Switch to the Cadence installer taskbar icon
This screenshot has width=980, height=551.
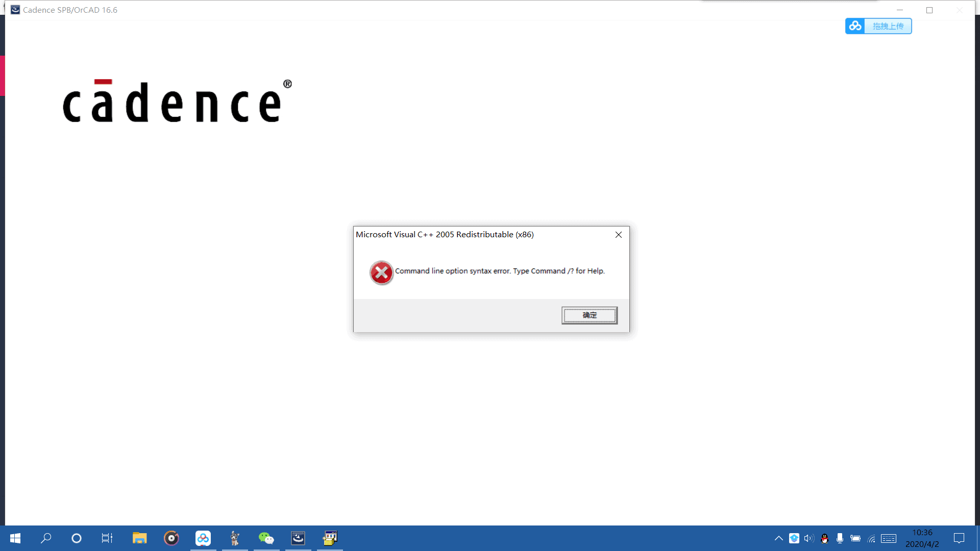pos(298,538)
